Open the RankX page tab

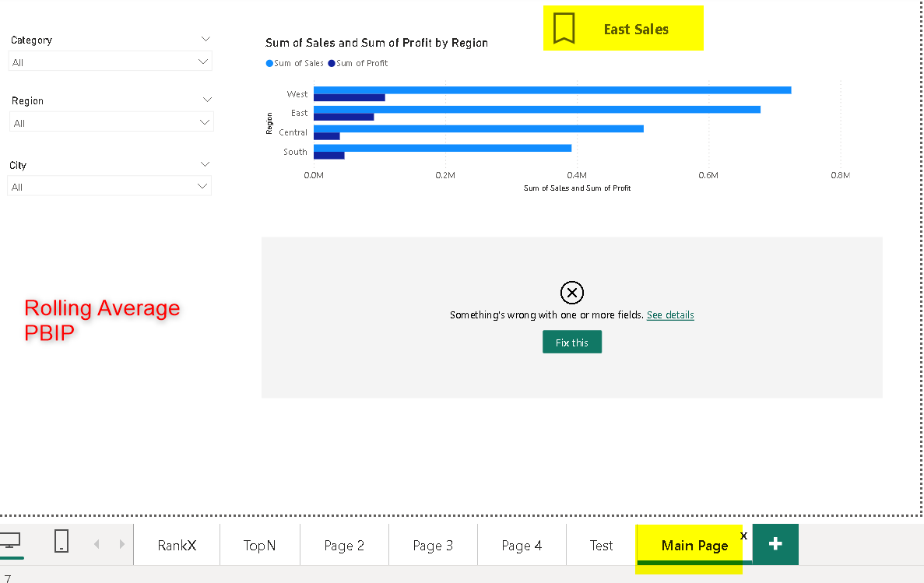click(x=177, y=546)
